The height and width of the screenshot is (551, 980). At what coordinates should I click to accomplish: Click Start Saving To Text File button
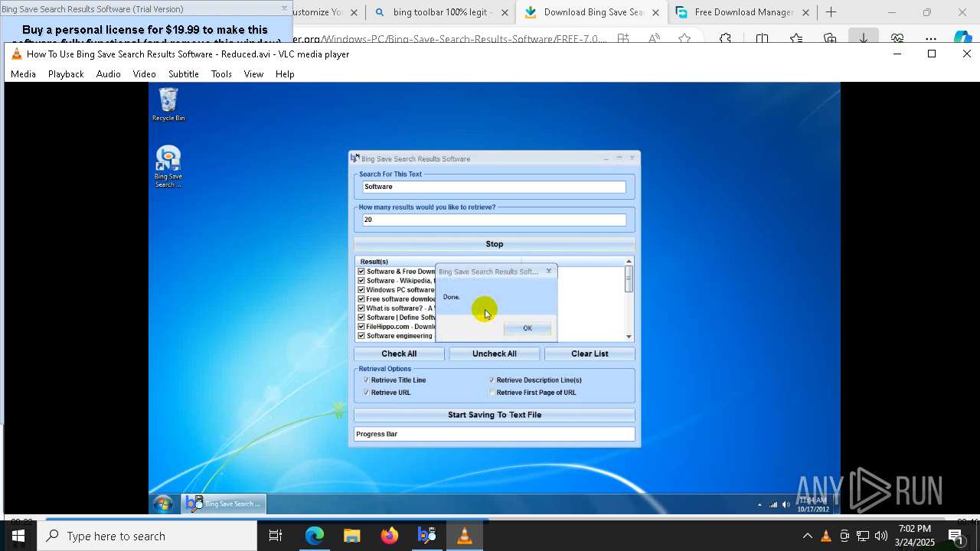[494, 415]
